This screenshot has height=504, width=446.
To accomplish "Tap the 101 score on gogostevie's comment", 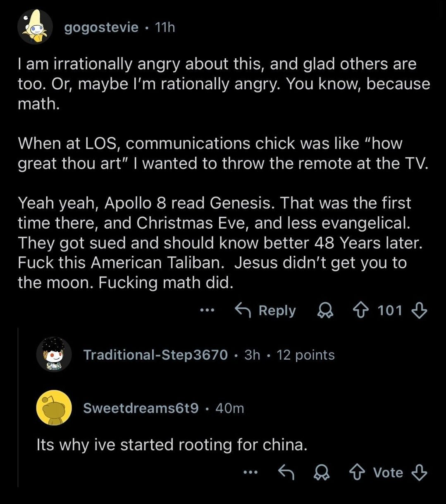I will tap(390, 310).
